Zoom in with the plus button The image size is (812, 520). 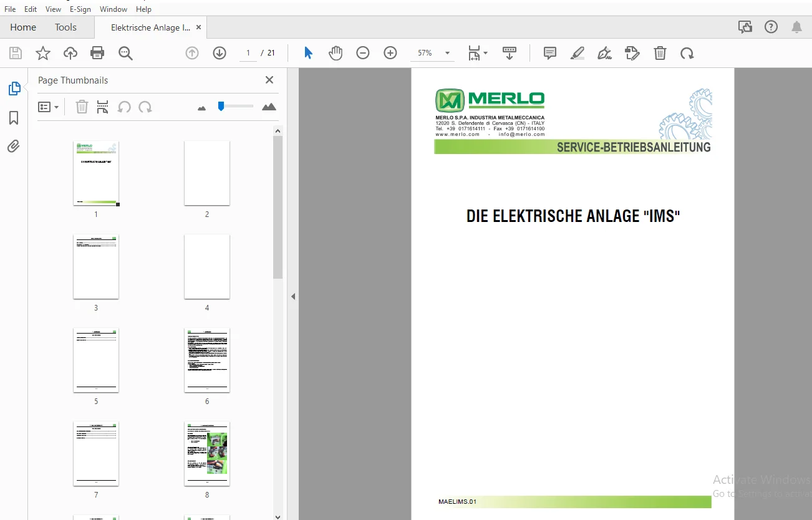click(x=390, y=53)
